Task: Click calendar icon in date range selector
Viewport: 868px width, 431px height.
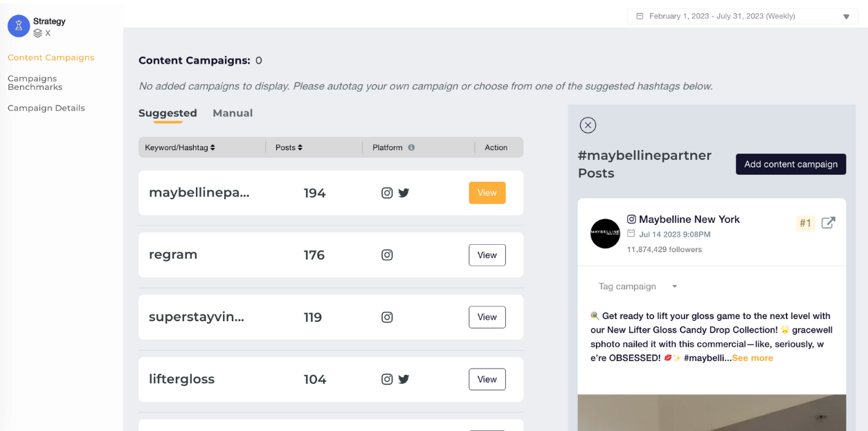Action: 640,16
